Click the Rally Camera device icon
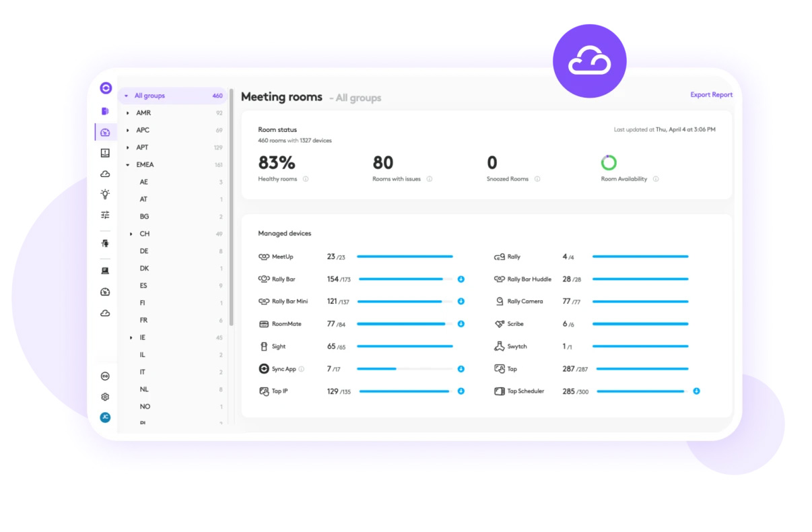This screenshot has width=812, height=532. point(500,301)
